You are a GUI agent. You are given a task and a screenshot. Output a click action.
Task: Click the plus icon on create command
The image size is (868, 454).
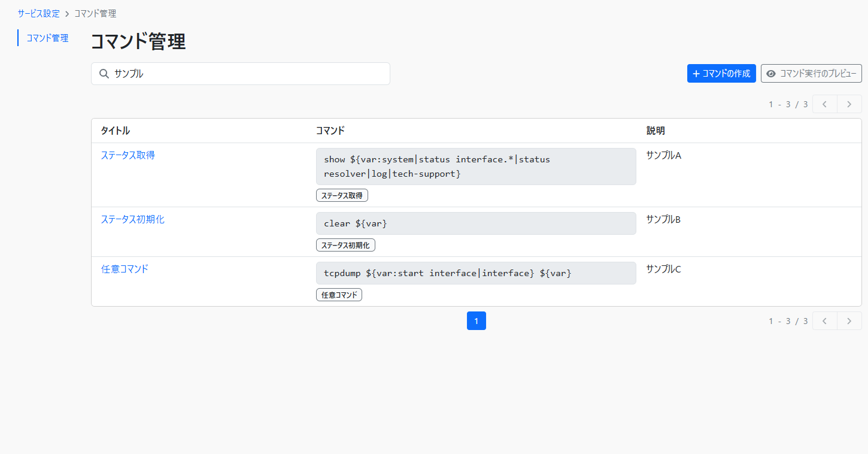696,74
